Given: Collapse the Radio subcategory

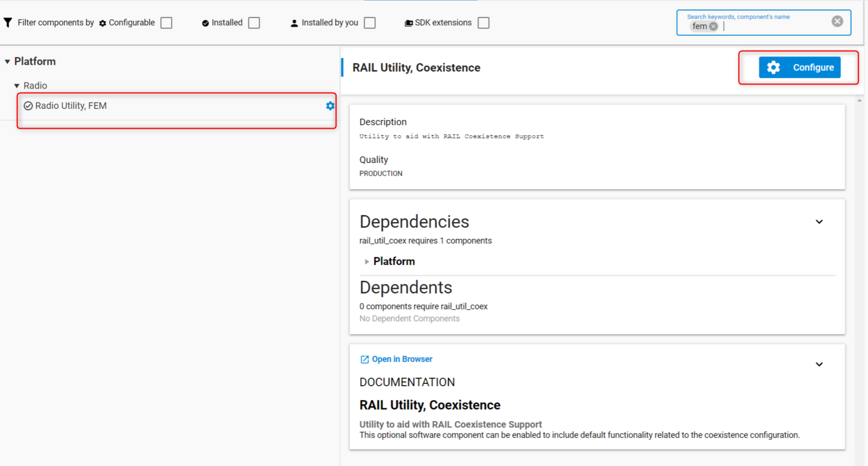Looking at the screenshot, I should [x=17, y=86].
